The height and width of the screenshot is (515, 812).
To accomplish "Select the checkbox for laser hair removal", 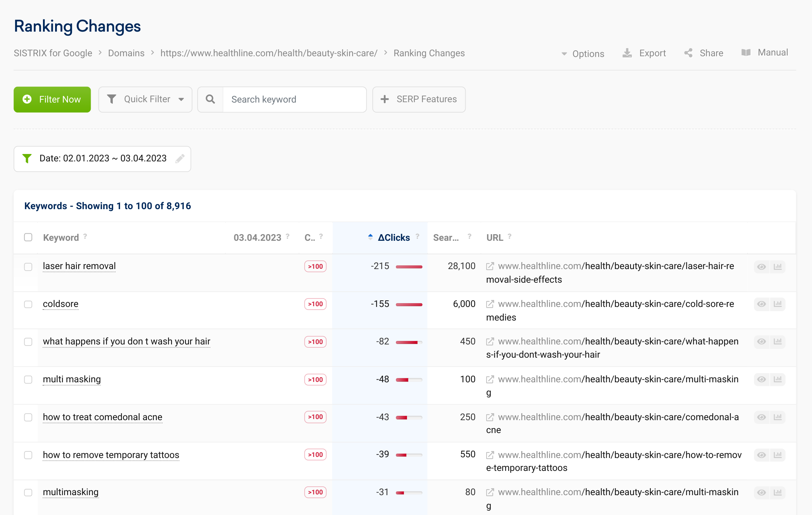I will point(28,266).
